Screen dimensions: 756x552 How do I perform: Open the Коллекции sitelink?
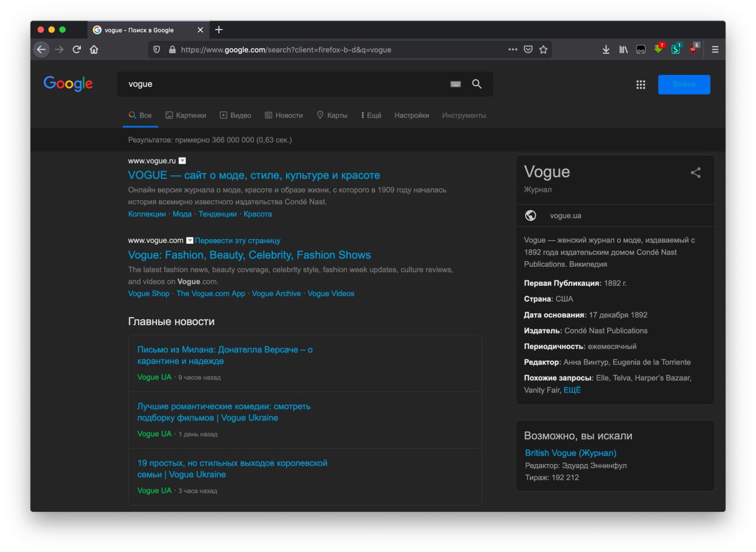point(147,214)
